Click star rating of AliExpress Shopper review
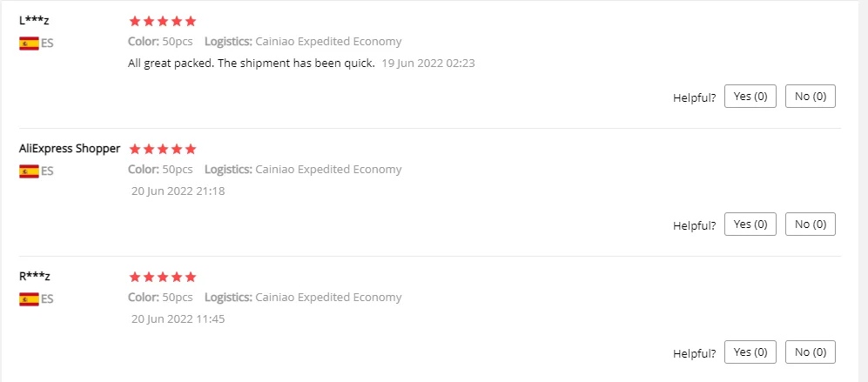This screenshot has height=382, width=868. [x=163, y=149]
